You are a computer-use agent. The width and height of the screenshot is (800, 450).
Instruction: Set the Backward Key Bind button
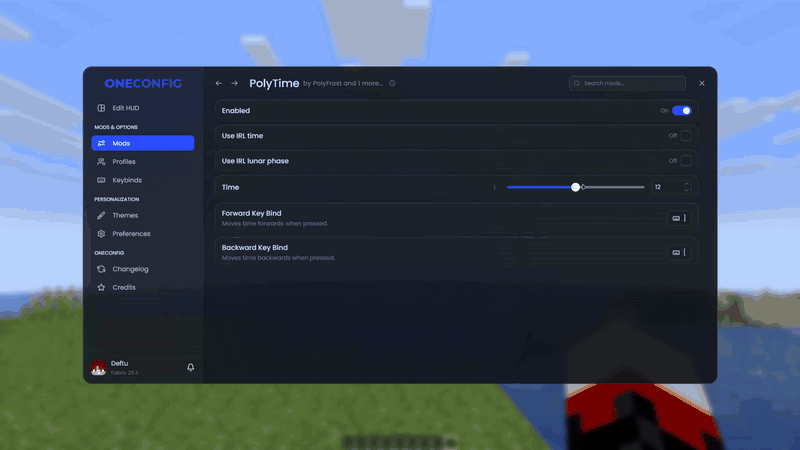click(x=679, y=253)
